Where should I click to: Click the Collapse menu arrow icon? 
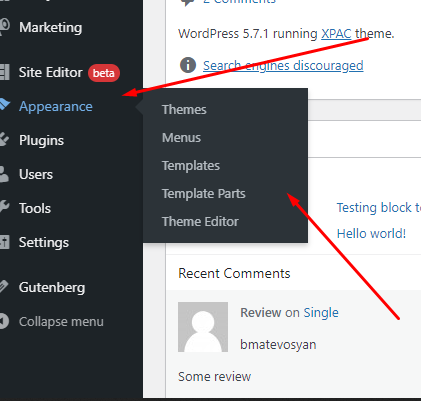tap(4, 321)
